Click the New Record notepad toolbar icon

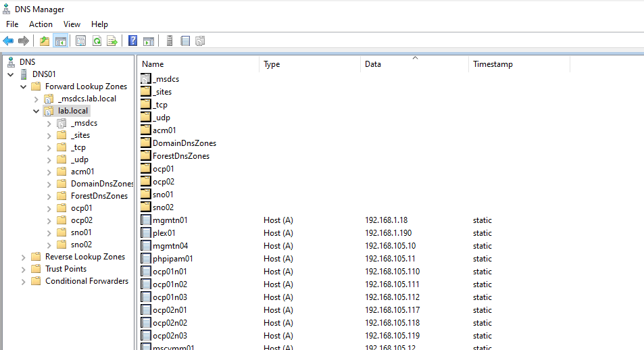point(185,41)
